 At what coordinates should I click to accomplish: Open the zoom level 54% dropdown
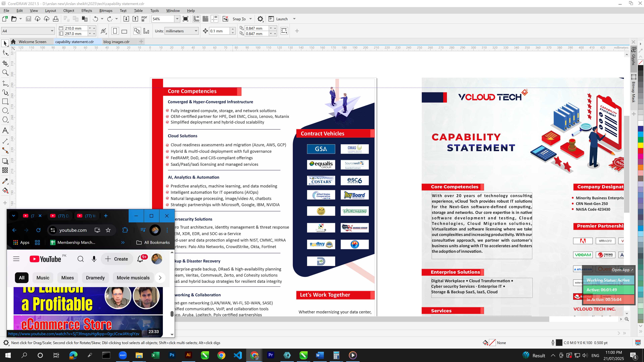(x=177, y=19)
